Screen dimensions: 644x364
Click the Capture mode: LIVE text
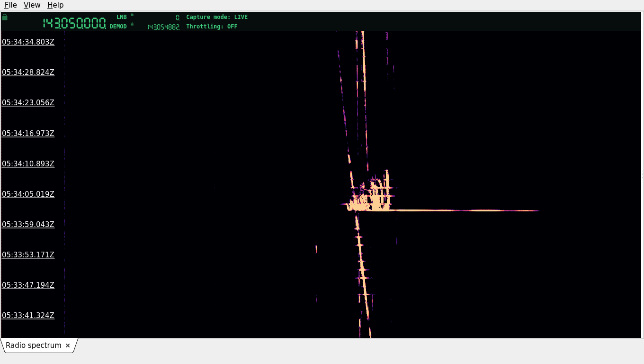[x=217, y=17]
